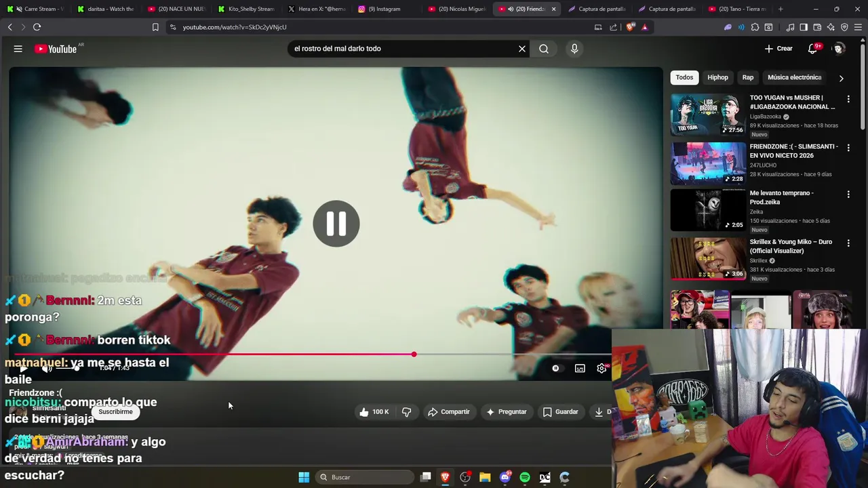The image size is (868, 488).
Task: Show more filter chips with the arrow
Action: point(841,78)
